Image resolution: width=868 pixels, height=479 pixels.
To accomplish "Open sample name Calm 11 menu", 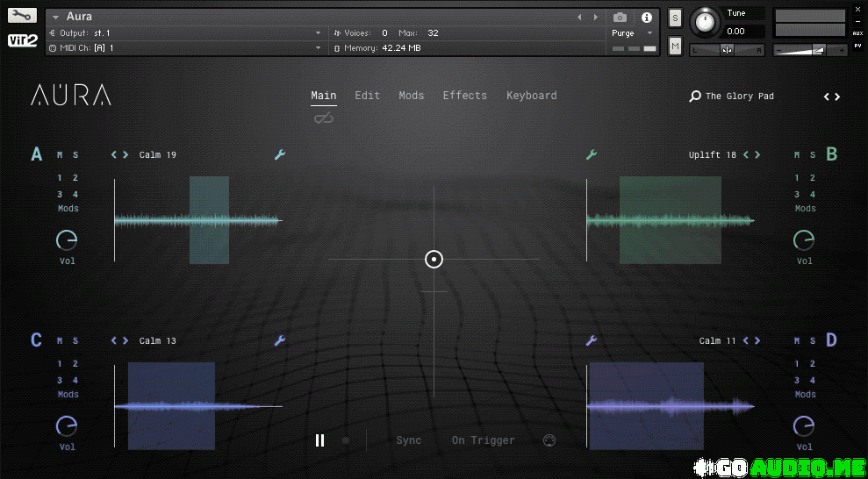I will tap(717, 340).
